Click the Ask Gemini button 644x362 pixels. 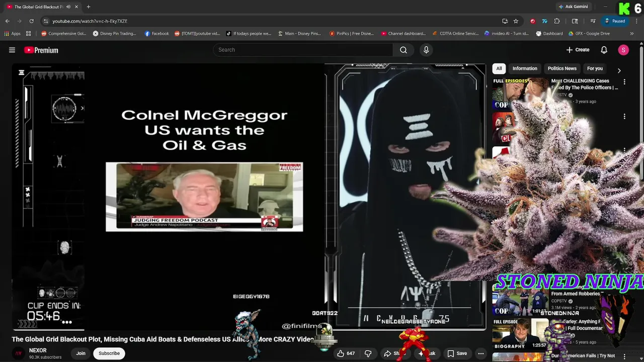pyautogui.click(x=573, y=7)
